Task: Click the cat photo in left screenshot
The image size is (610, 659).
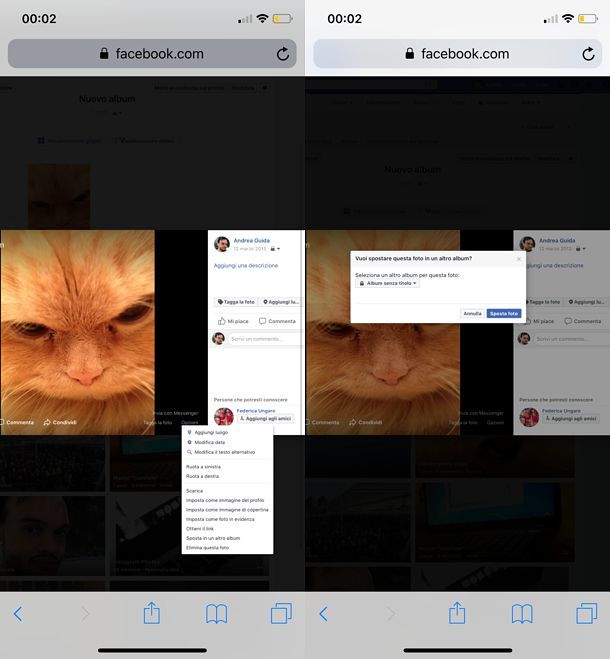Action: pos(77,332)
